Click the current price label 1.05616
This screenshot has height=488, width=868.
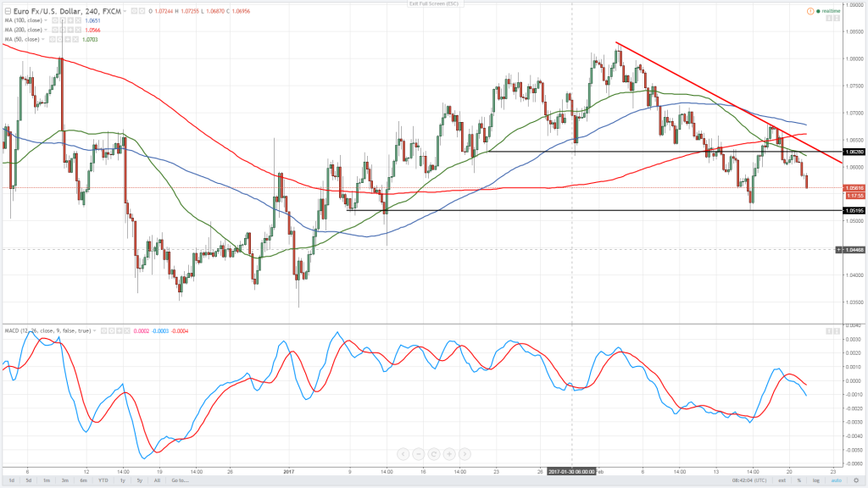[x=854, y=188]
